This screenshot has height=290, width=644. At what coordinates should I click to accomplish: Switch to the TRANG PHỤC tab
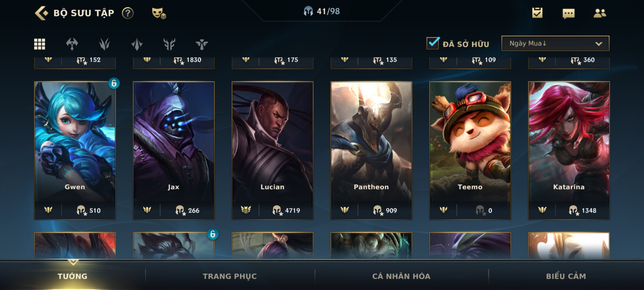pyautogui.click(x=230, y=276)
